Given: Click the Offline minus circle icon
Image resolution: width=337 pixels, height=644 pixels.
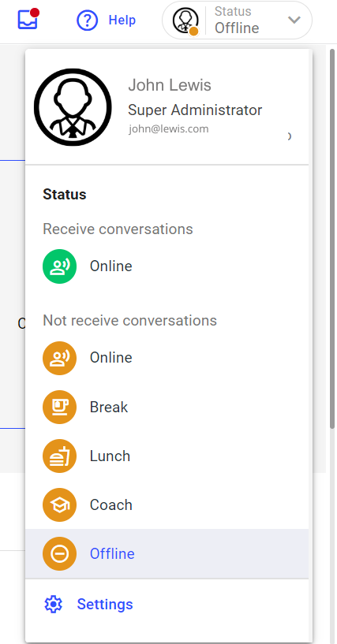Looking at the screenshot, I should click(x=60, y=553).
